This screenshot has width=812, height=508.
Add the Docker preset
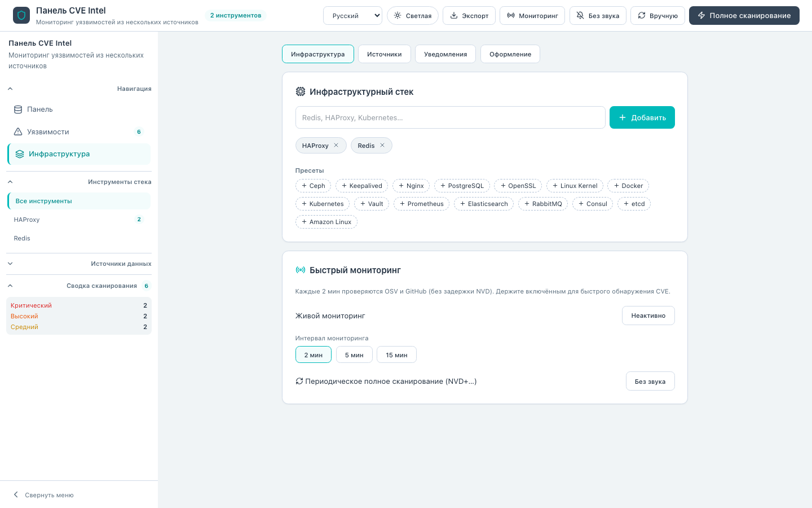click(x=628, y=186)
